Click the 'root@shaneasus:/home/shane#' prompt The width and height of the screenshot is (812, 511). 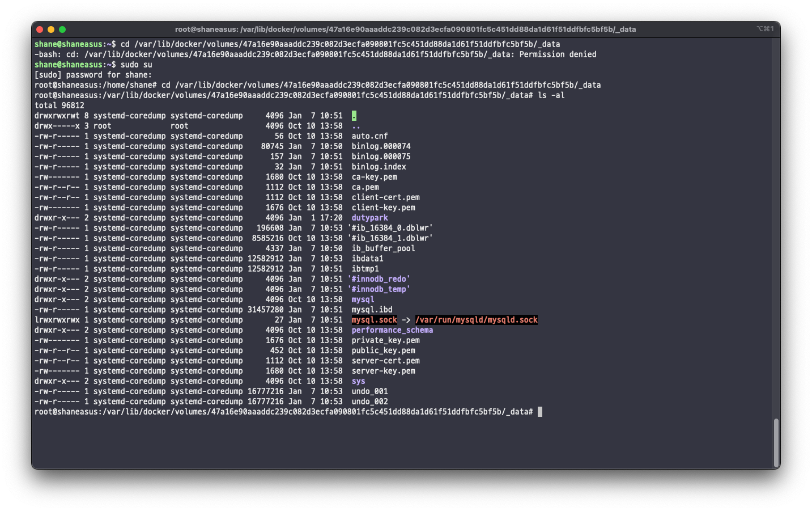point(96,85)
